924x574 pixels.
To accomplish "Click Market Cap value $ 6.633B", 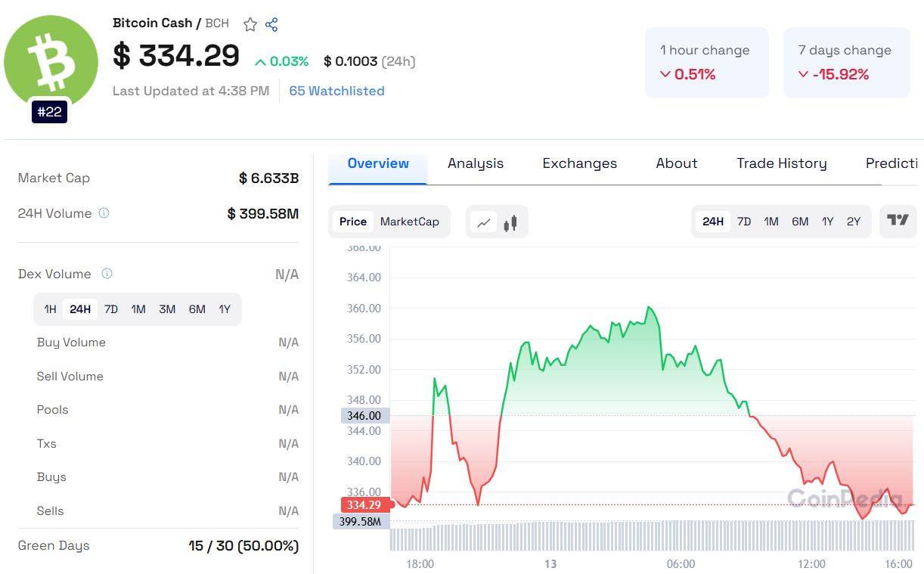I will 268,178.
